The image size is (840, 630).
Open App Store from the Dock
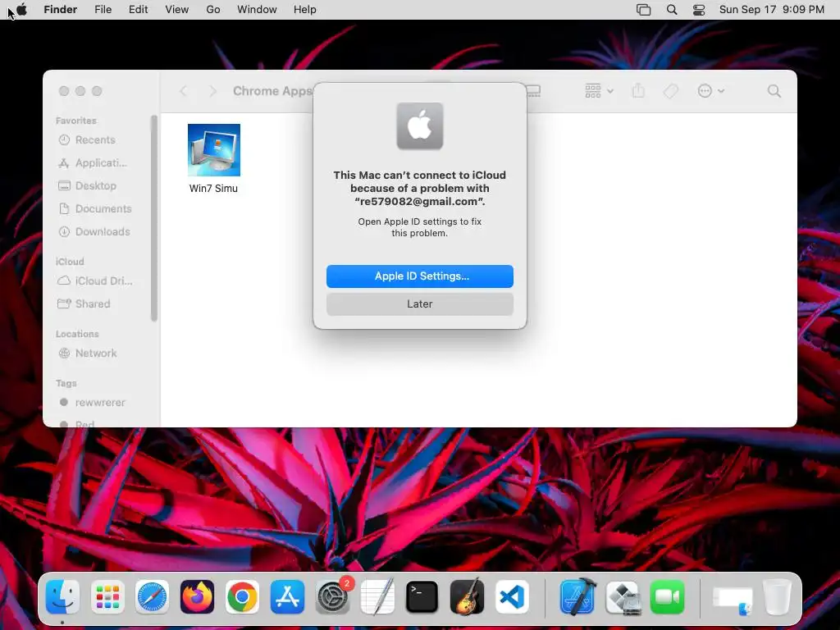[x=287, y=597]
